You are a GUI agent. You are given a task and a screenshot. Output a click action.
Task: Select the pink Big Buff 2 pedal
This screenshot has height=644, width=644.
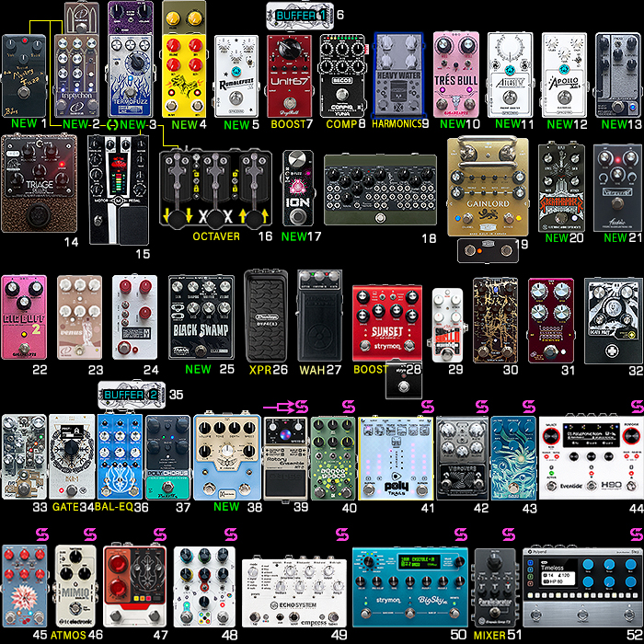click(24, 317)
